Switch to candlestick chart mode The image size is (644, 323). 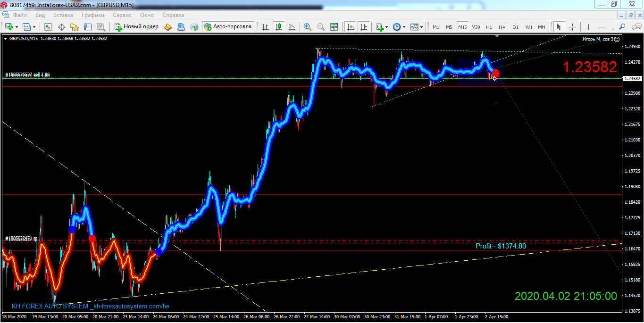[279, 27]
